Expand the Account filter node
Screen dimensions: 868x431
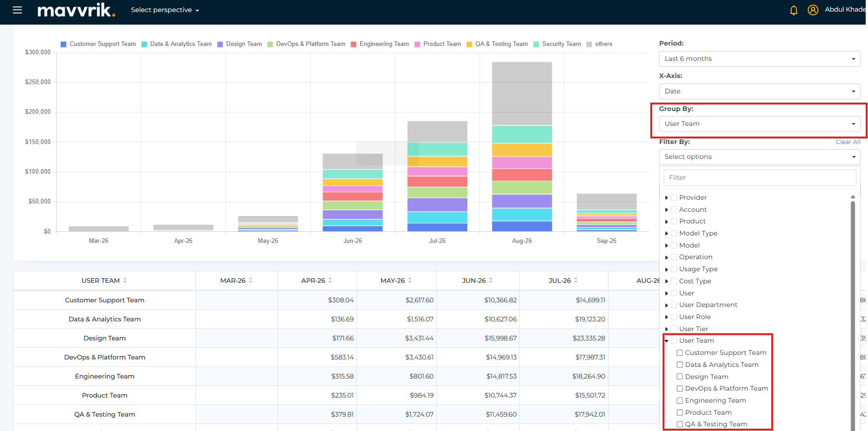667,210
